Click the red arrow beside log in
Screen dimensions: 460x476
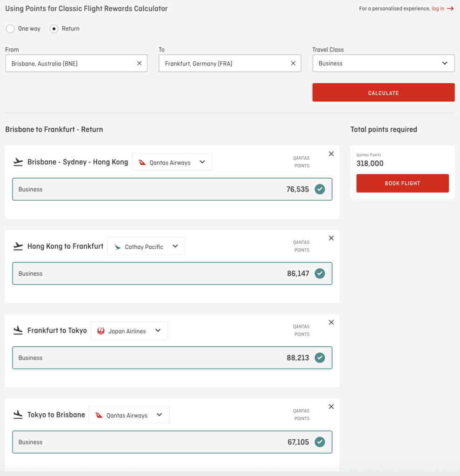450,8
